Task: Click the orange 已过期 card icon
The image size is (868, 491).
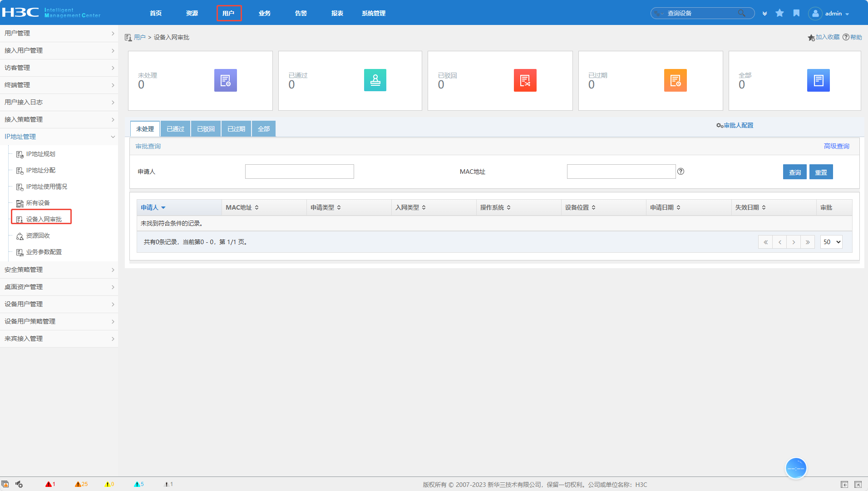Action: [x=676, y=80]
